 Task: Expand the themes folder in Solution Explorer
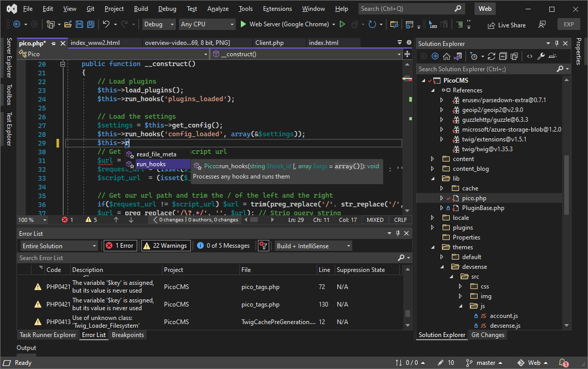point(432,247)
